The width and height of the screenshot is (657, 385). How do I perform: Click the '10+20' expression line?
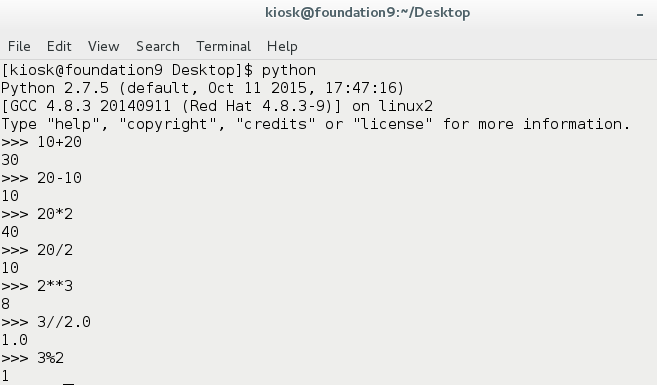(x=41, y=142)
